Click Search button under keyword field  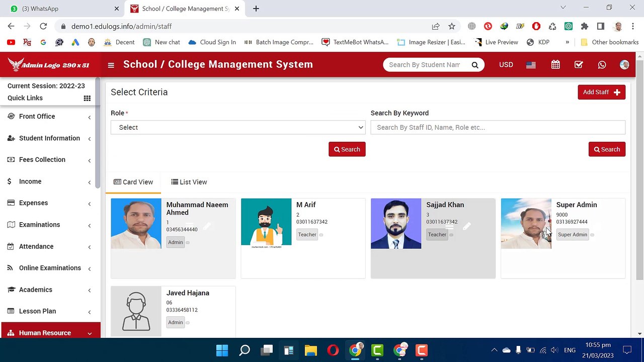pyautogui.click(x=607, y=149)
